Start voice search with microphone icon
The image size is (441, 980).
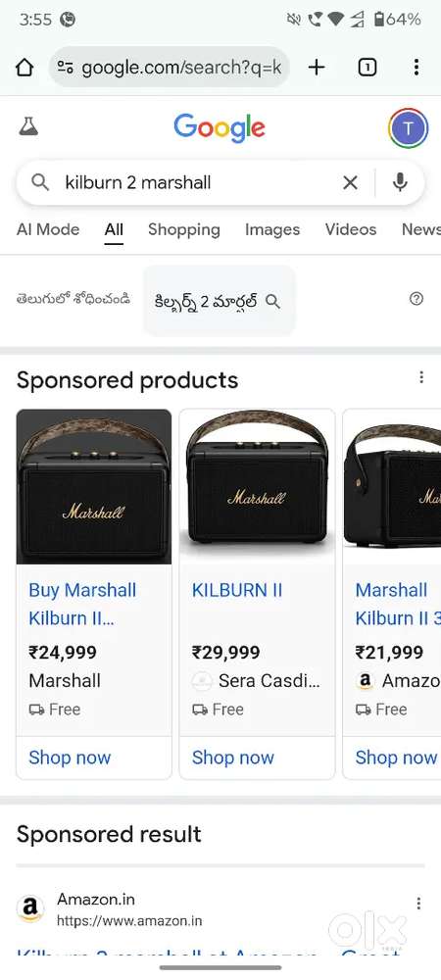[400, 182]
